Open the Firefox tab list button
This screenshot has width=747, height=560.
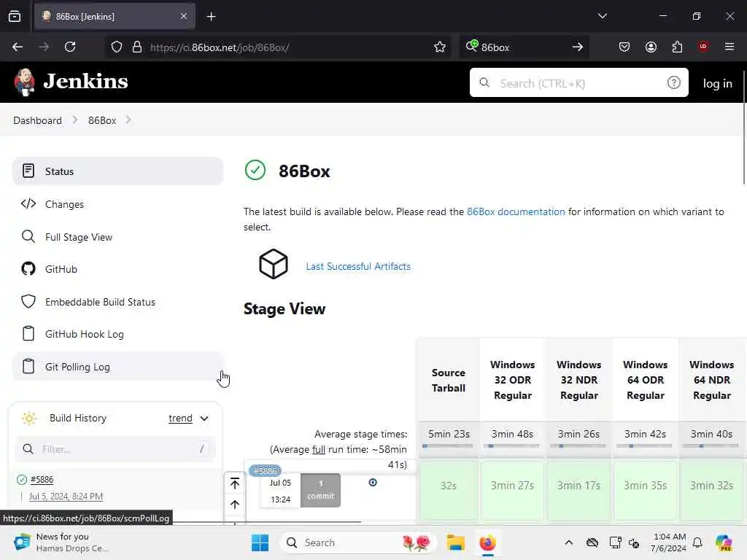[x=15, y=17]
